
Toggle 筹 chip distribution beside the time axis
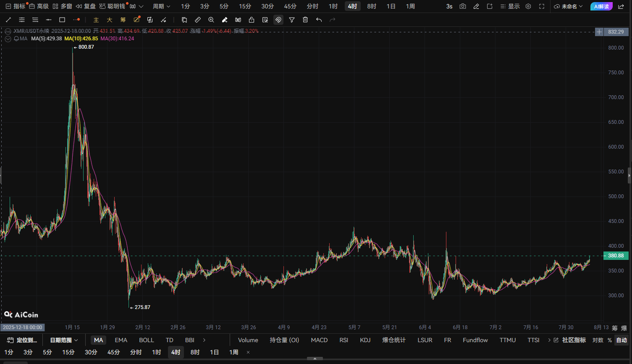(x=615, y=328)
